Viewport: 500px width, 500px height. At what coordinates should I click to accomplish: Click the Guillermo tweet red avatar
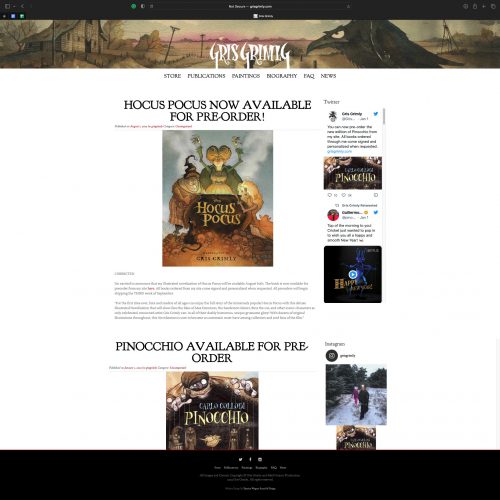[x=333, y=215]
